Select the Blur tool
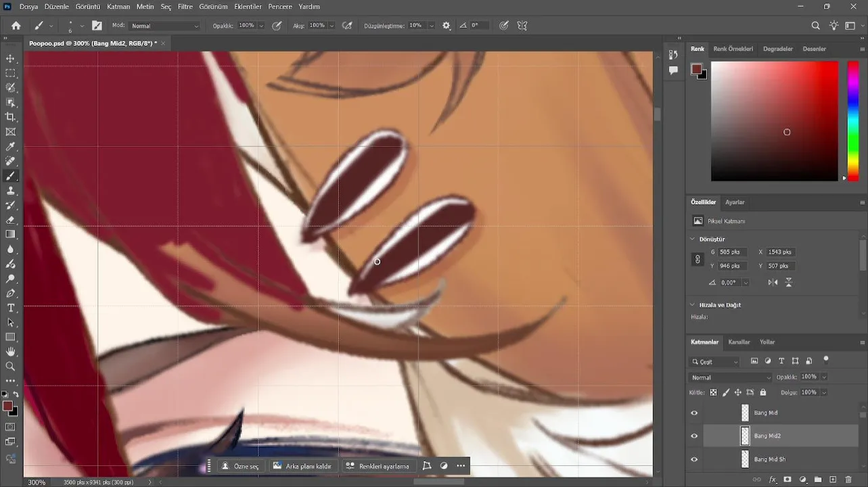Screen dimensions: 868x487 [10, 249]
